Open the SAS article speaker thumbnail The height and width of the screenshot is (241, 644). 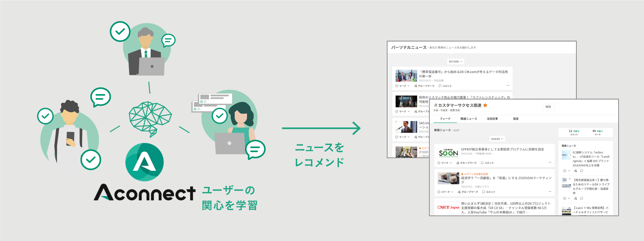(x=406, y=127)
